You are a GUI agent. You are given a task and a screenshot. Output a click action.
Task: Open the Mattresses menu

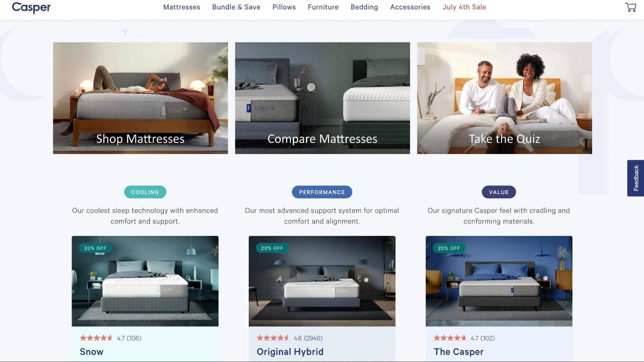pos(181,7)
